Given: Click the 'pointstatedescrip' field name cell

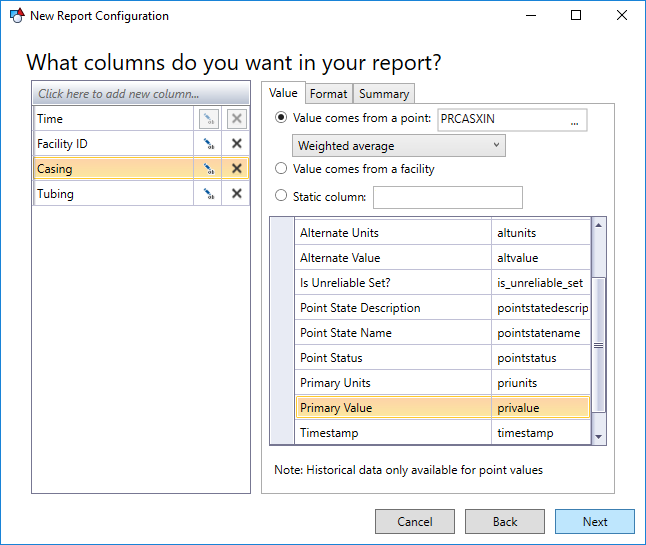Looking at the screenshot, I should tap(541, 308).
